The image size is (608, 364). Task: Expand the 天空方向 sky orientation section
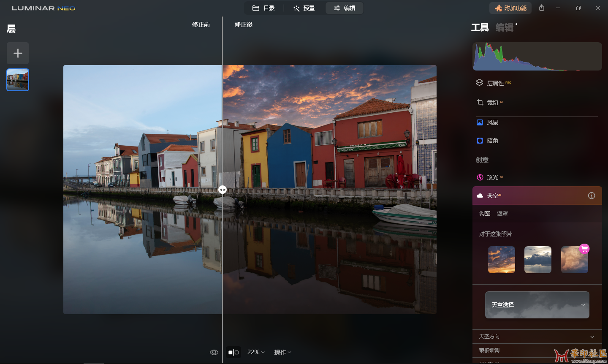click(537, 337)
